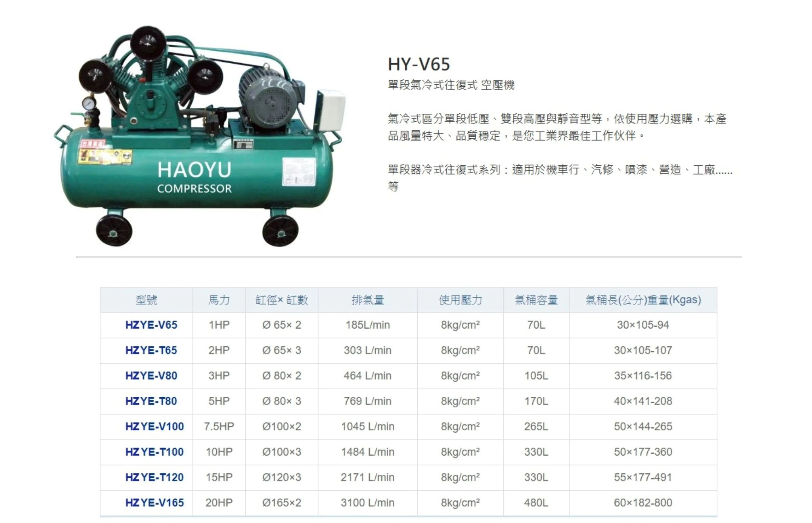
Task: Click the Ø 80× 3 cylinder cell
Action: [x=281, y=401]
